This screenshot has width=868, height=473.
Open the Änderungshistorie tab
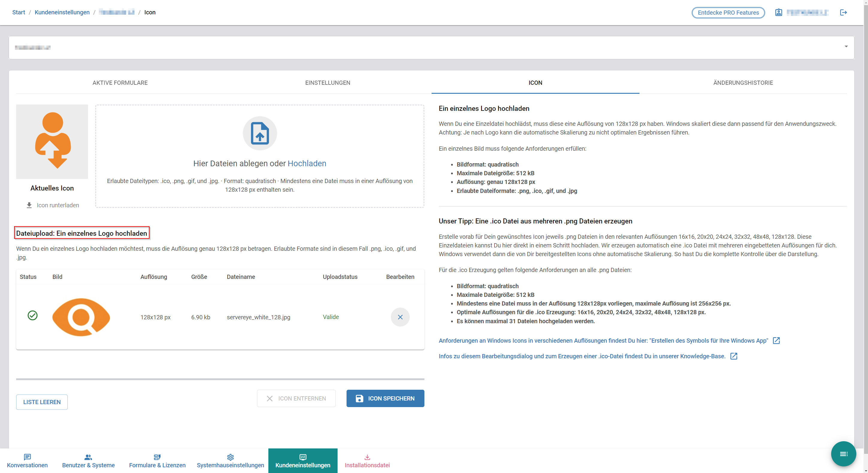coord(743,83)
